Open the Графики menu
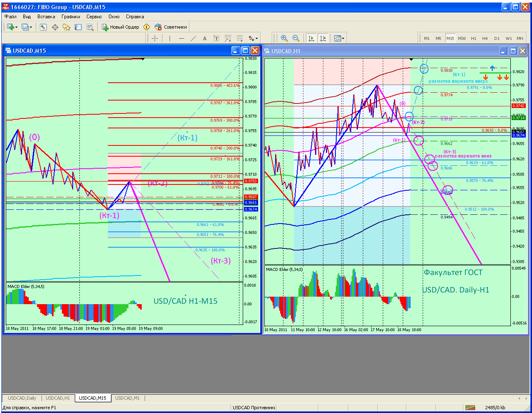532x413 pixels. (x=71, y=17)
